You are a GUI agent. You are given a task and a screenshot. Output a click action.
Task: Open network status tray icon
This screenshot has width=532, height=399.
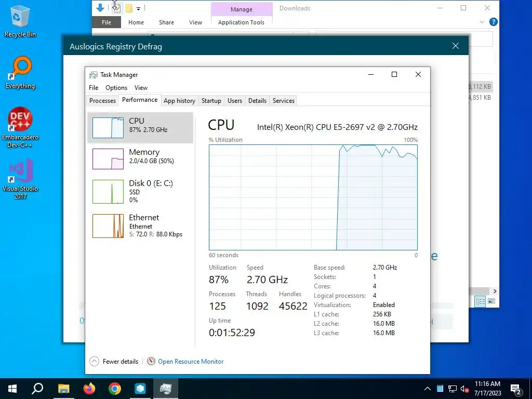coord(453,389)
